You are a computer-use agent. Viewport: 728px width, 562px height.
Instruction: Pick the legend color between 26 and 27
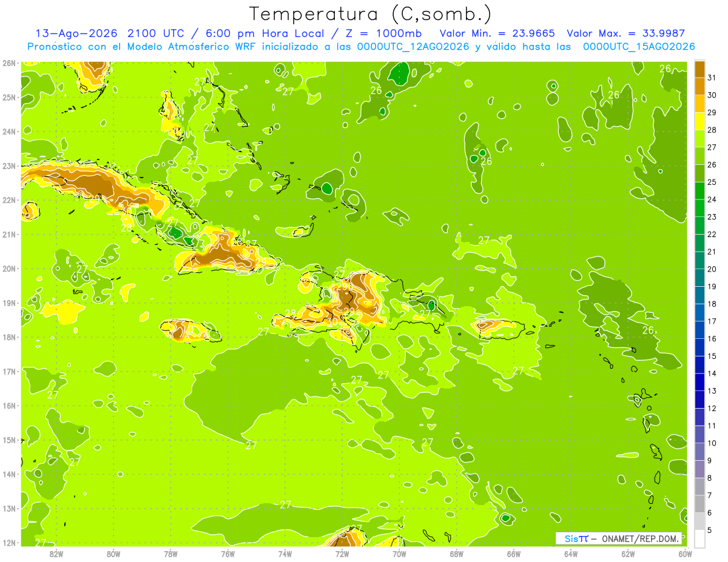click(x=699, y=156)
